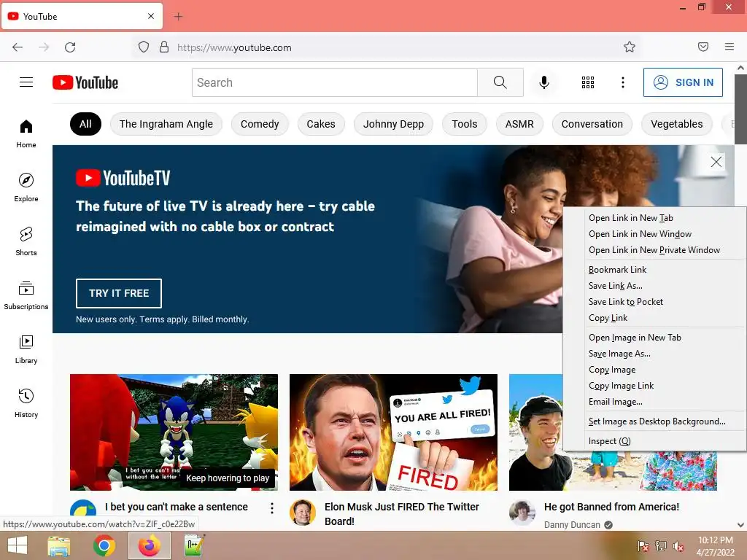Filter by Cakes chip
This screenshot has width=747, height=560.
tap(321, 124)
